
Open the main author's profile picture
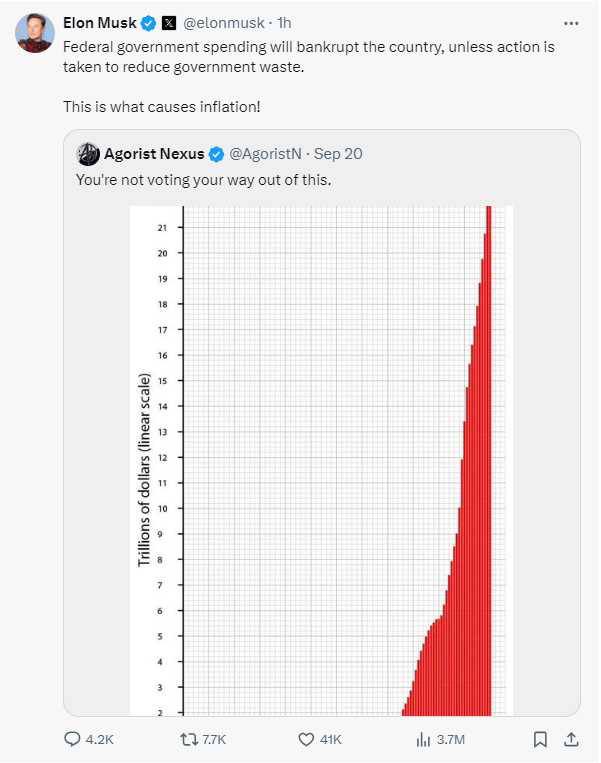pos(34,33)
